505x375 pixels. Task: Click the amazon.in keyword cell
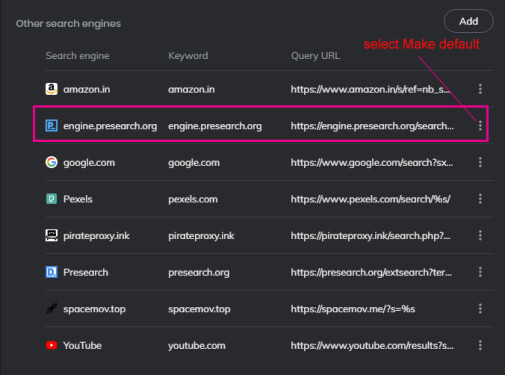point(191,89)
